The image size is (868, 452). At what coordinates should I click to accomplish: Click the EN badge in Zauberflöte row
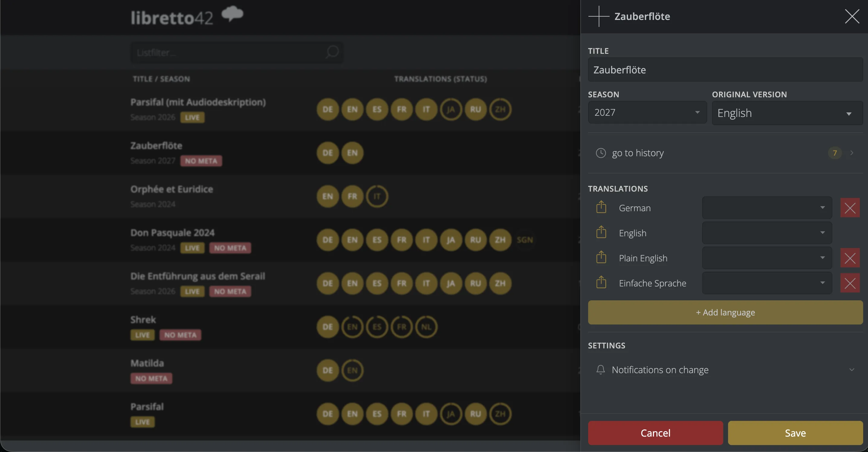tap(352, 153)
